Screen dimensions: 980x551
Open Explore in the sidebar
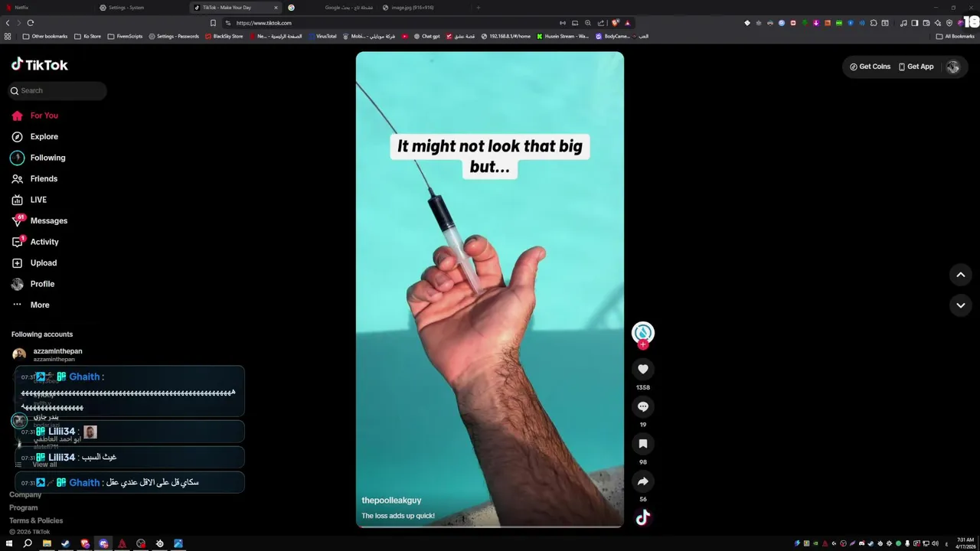coord(35,136)
